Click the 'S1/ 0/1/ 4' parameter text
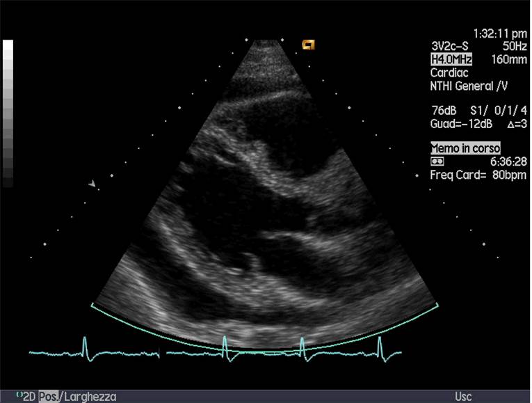532x403 pixels. coord(499,111)
